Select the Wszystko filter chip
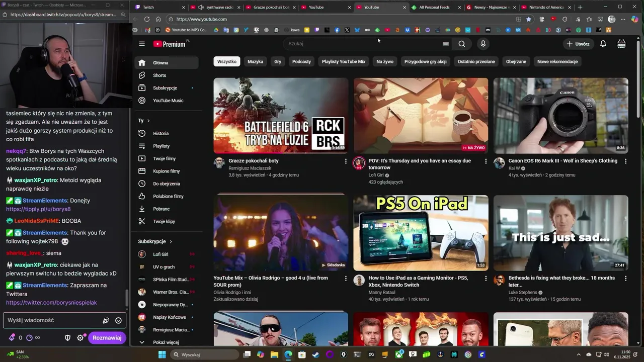This screenshot has width=644, height=362. 227,61
